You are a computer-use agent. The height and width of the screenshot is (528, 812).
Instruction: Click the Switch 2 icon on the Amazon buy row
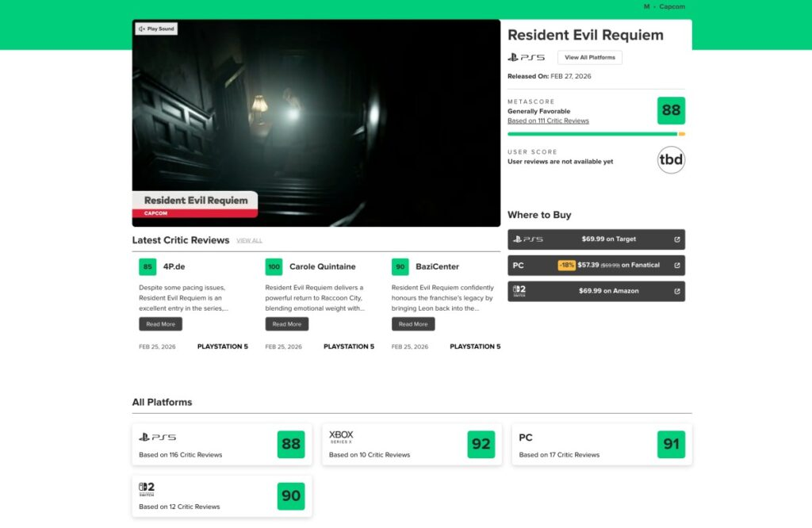point(519,290)
